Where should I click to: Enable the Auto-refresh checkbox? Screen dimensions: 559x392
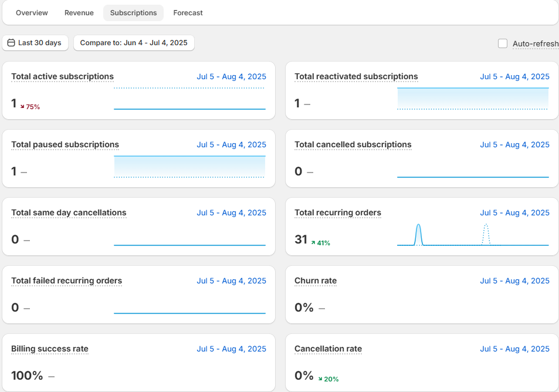tap(503, 43)
